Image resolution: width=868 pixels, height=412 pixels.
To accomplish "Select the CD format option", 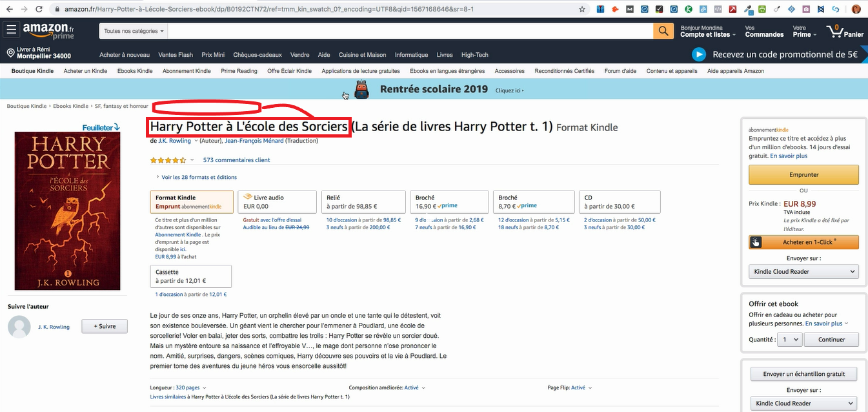I will [620, 202].
